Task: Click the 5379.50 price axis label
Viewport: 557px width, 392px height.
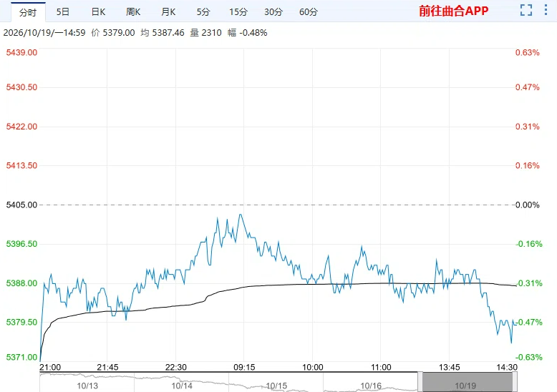Action: pos(21,322)
